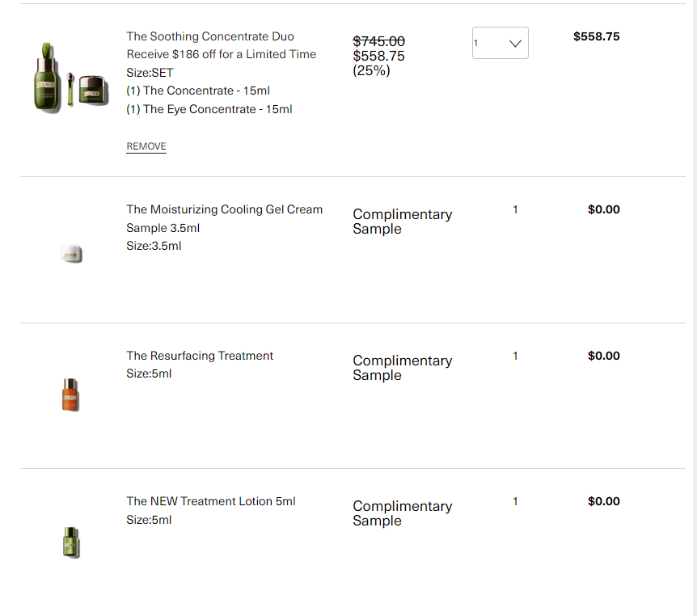
Task: Click the Eye Concentrate - 15ml set item
Action: [209, 109]
